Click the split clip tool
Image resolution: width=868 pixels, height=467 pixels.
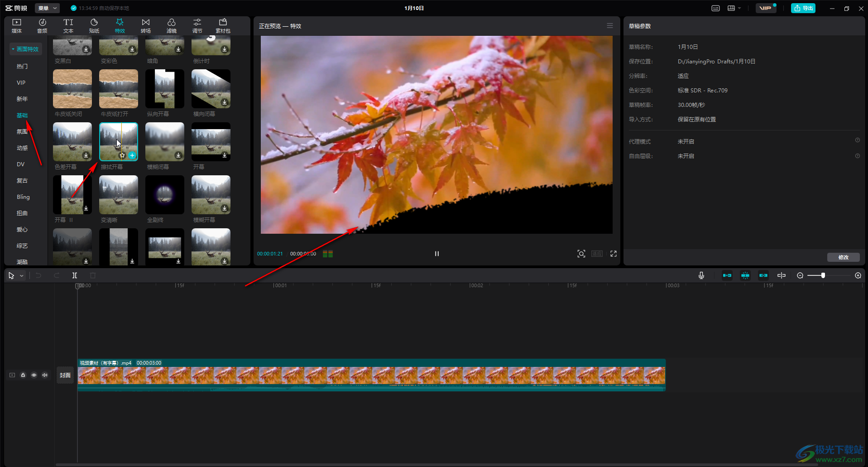pos(75,275)
